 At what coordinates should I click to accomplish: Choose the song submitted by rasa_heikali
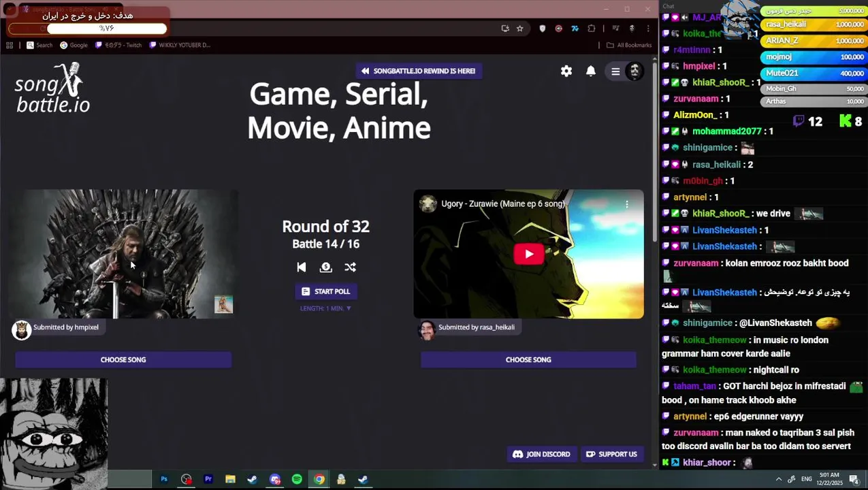[528, 359]
